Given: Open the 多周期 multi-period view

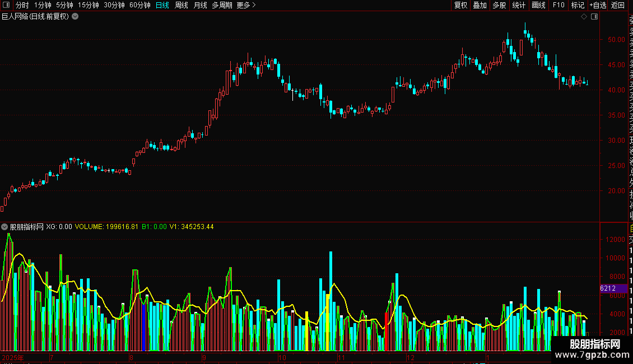Looking at the screenshot, I should click(x=222, y=5).
